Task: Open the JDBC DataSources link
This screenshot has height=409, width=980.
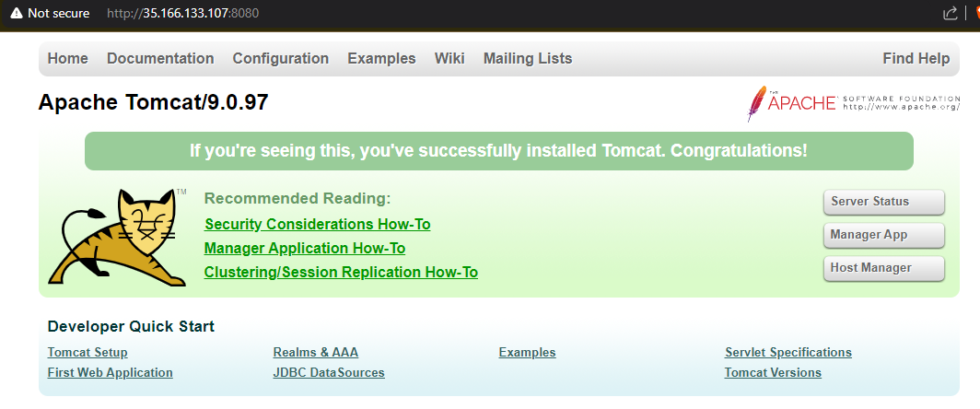Action: tap(329, 373)
